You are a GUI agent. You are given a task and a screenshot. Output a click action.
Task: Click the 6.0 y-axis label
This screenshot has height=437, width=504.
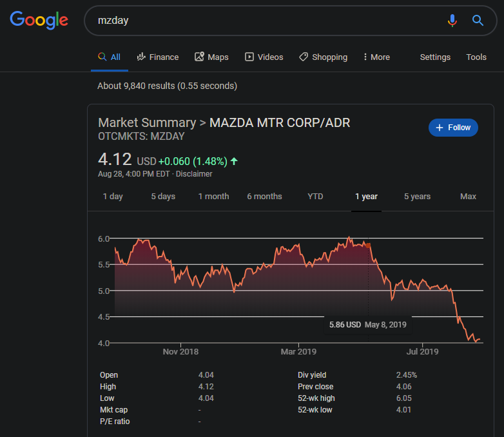[x=104, y=239]
